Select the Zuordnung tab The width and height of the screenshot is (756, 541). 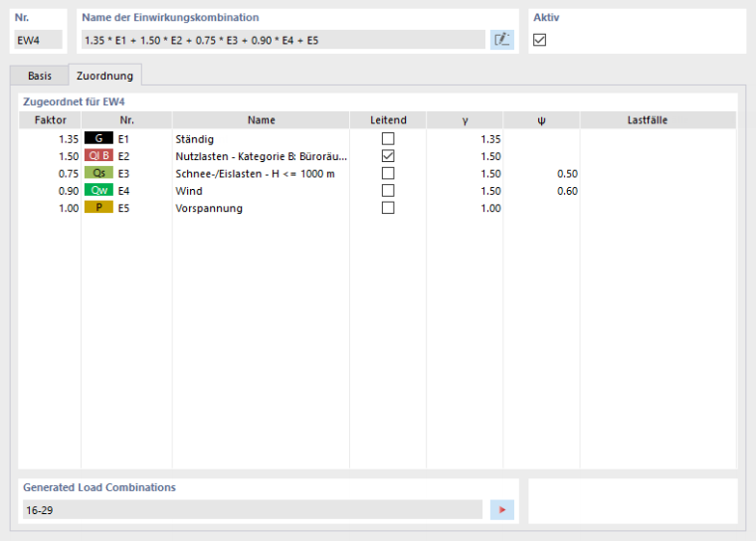tap(104, 76)
